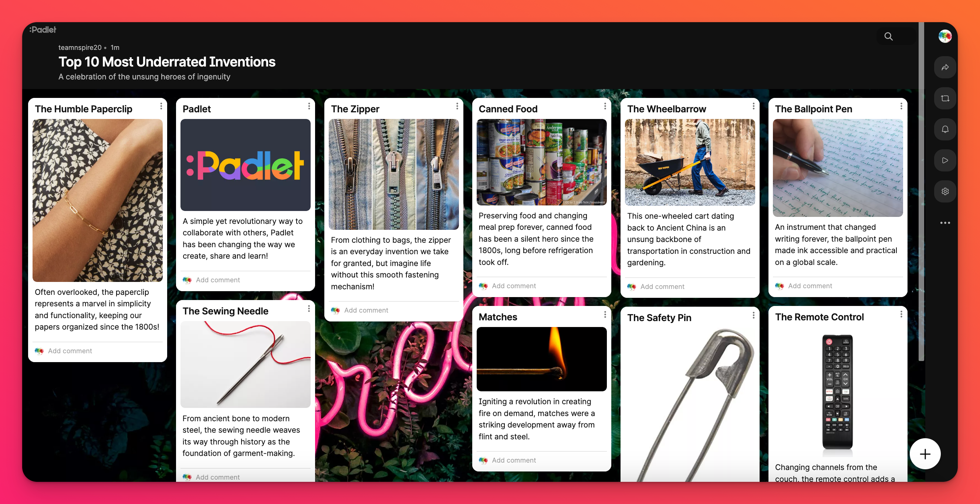
Task: Click the plus button to add post
Action: point(925,453)
